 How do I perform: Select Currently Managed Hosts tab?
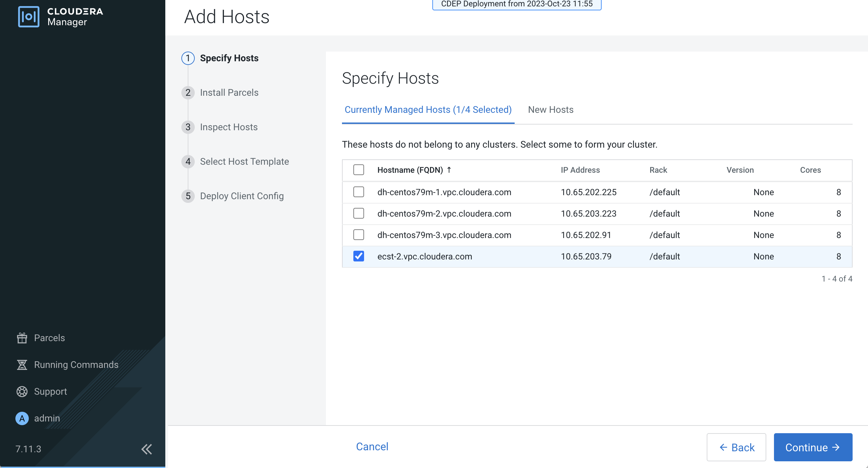(x=428, y=110)
